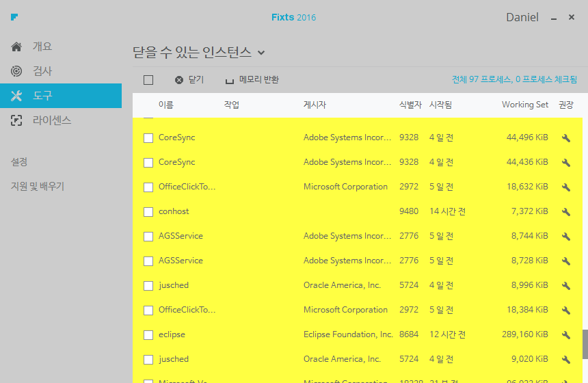Check the OfficeClickTo 18,632 KiB row checkbox
Image resolution: width=588 pixels, height=383 pixels.
(148, 187)
